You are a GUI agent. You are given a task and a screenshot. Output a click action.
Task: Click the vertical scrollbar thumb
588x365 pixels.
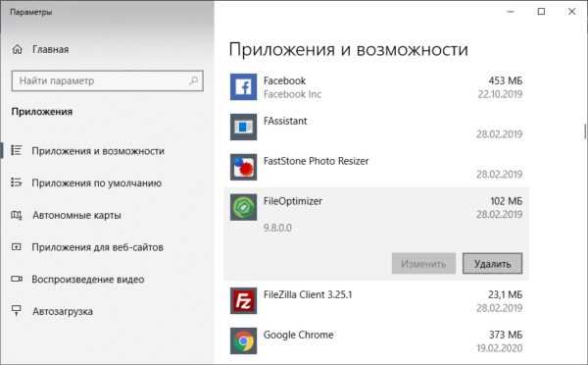pyautogui.click(x=585, y=131)
